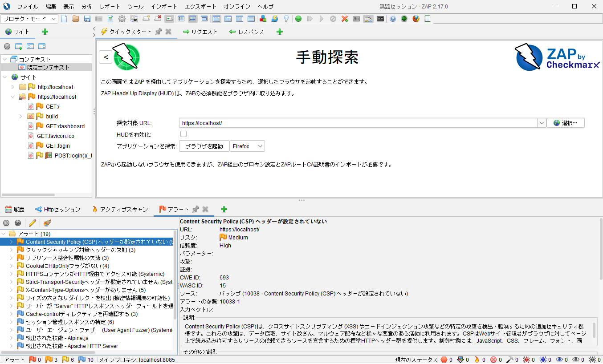Click the pencil edit alert icon
The image size is (603, 364).
click(32, 223)
